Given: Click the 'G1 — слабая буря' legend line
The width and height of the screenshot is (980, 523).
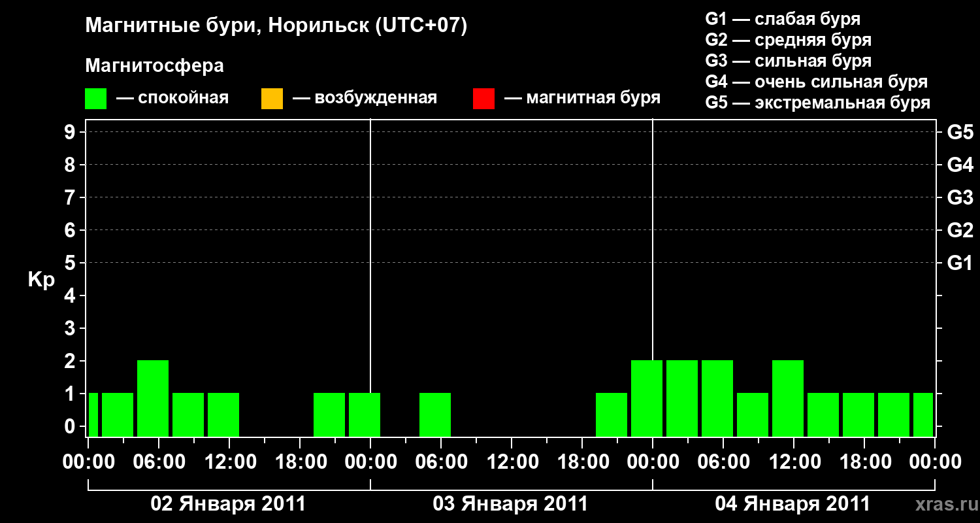Looking at the screenshot, I should pos(783,19).
